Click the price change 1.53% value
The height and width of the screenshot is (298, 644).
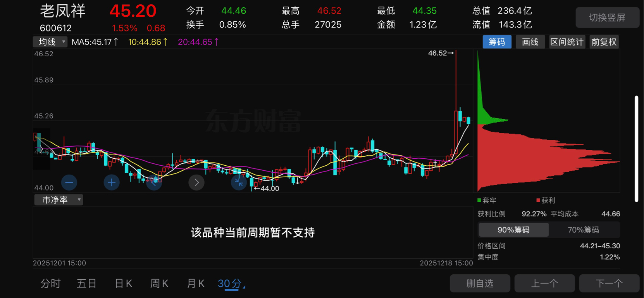click(124, 28)
